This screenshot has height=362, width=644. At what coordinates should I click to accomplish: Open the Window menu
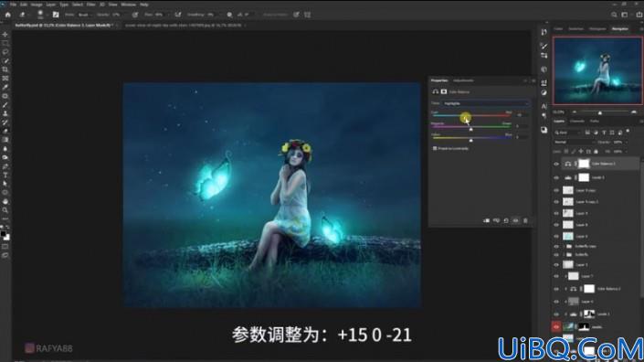[128, 5]
